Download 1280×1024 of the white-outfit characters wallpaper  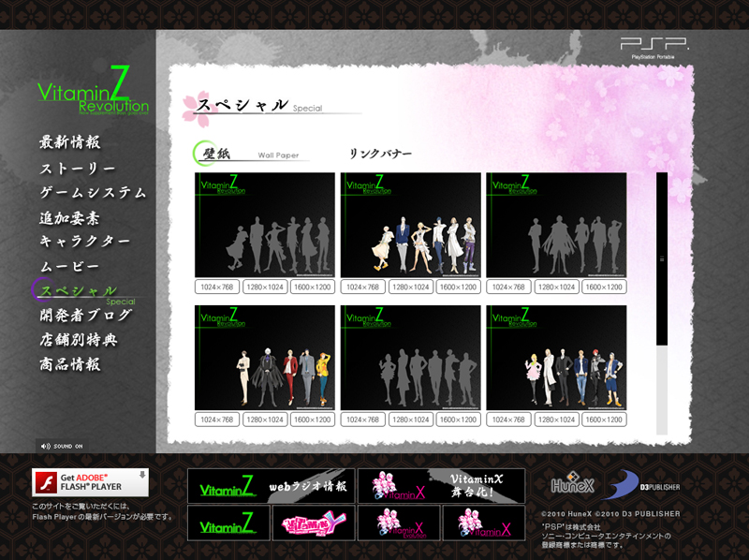point(411,287)
